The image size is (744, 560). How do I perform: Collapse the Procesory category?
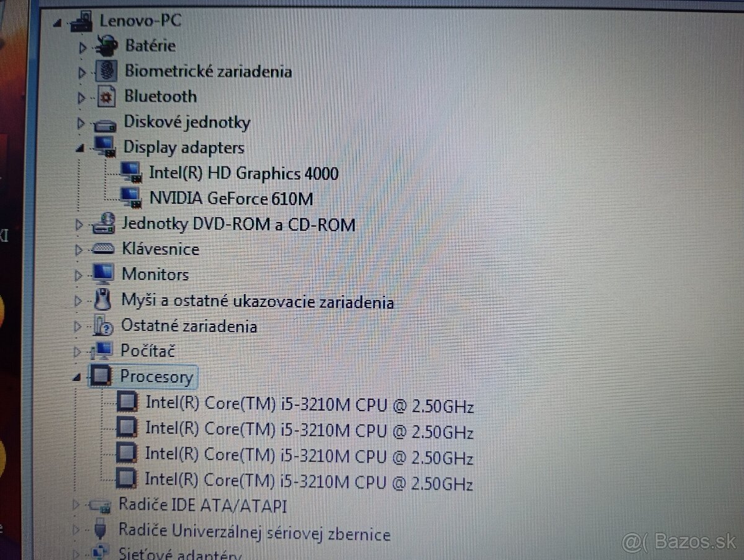point(77,377)
